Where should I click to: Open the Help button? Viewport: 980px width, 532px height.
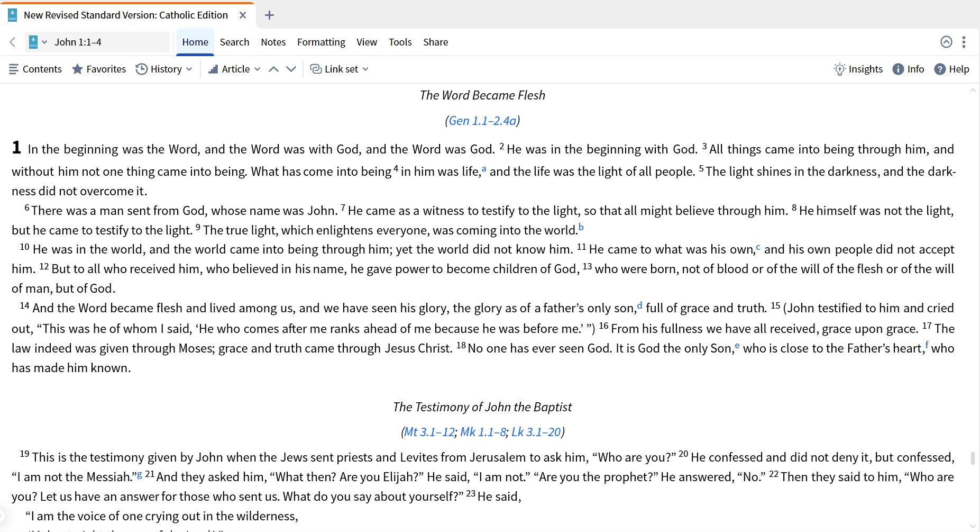click(951, 69)
